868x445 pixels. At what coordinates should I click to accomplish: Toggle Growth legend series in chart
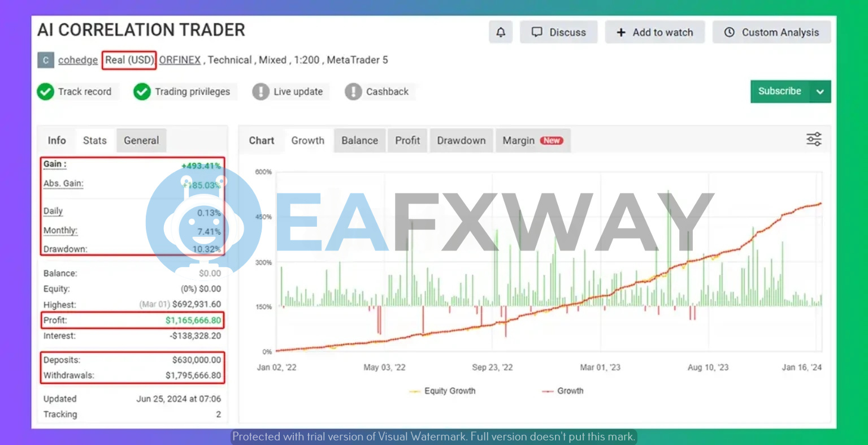click(x=563, y=391)
